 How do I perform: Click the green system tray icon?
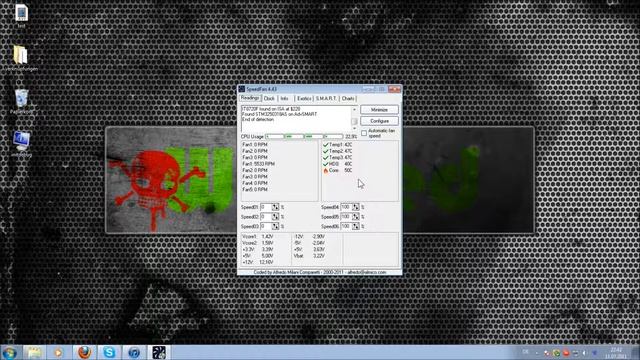point(556,353)
